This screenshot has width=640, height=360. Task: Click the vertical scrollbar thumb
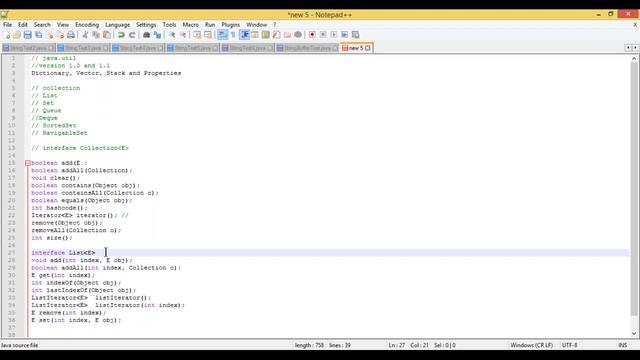(x=634, y=189)
